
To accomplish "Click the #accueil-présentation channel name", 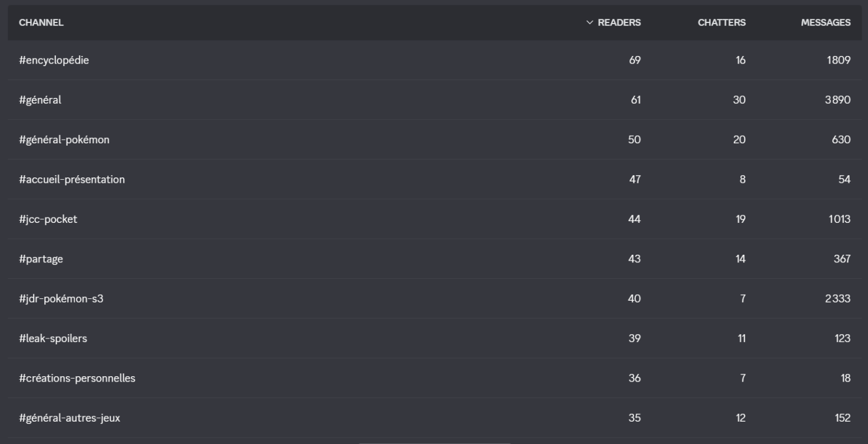I will (71, 179).
